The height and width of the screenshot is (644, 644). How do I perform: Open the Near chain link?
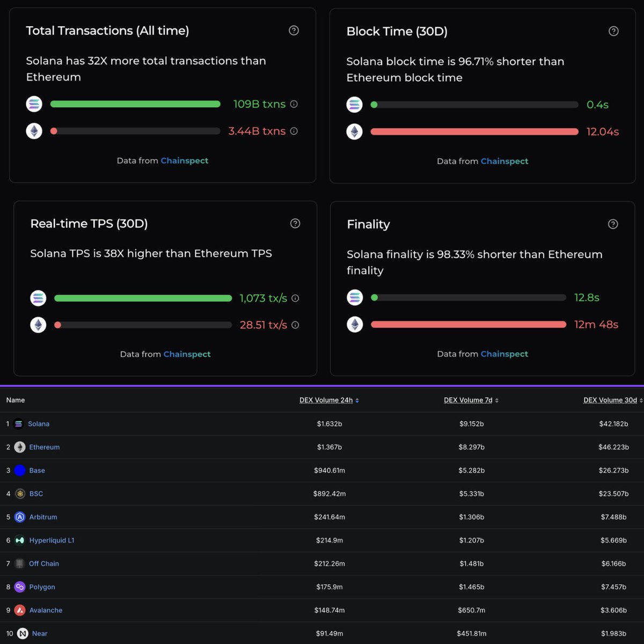[40, 634]
